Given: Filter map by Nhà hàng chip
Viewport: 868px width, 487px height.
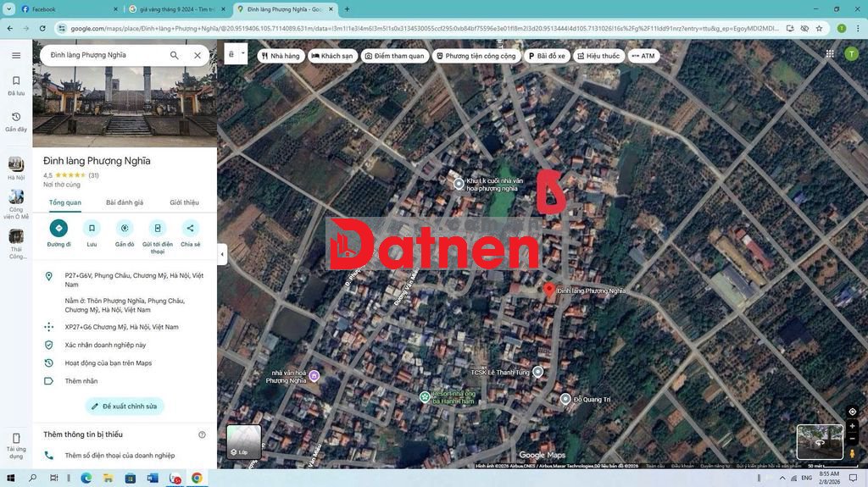Looking at the screenshot, I should (281, 56).
